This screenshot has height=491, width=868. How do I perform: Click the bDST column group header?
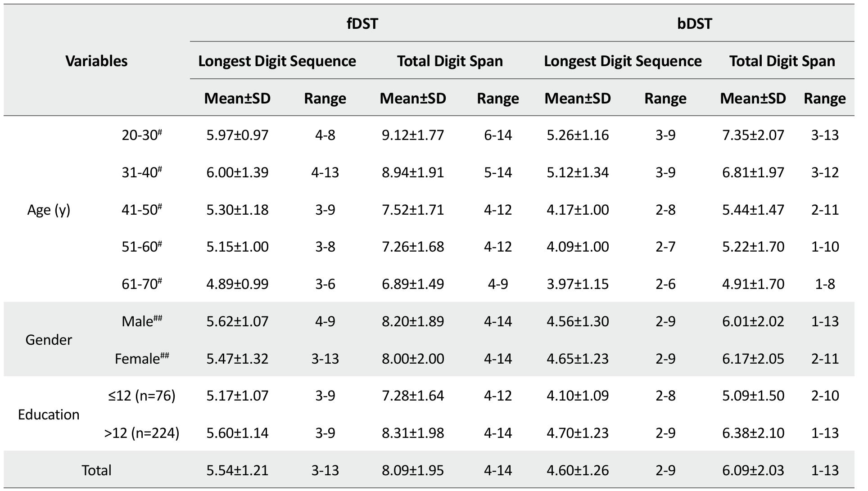[x=694, y=23]
